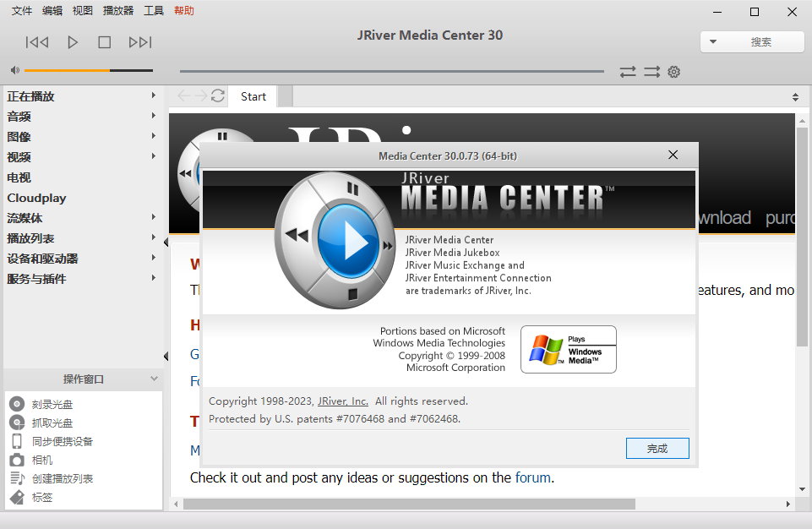
Task: Click the upper sidebar collapse triangle
Action: [166, 242]
